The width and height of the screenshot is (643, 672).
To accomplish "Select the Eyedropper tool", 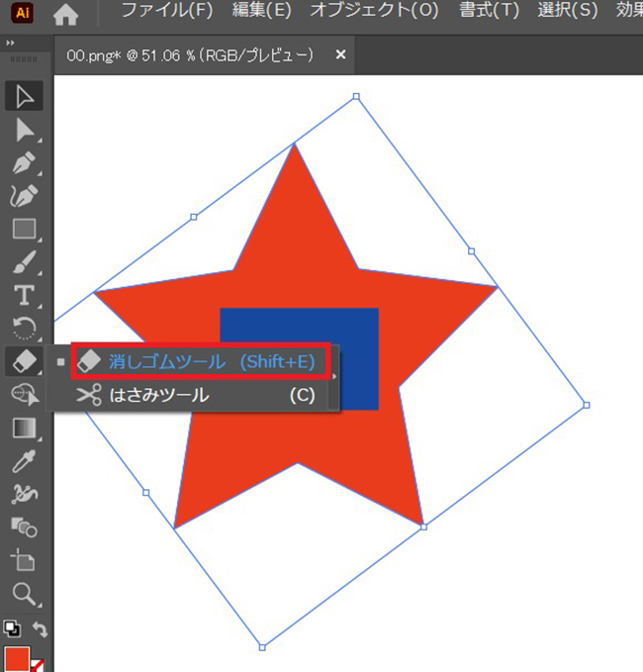I will pos(24,461).
